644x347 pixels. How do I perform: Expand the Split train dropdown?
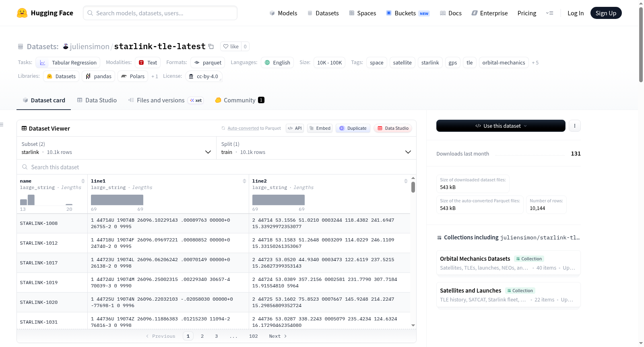point(316,148)
